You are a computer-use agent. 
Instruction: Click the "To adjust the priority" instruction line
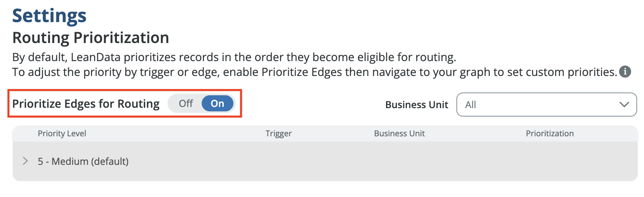coord(314,72)
